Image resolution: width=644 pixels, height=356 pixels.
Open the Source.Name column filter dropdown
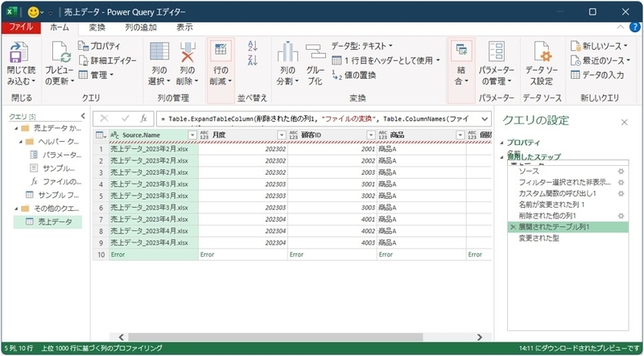192,135
